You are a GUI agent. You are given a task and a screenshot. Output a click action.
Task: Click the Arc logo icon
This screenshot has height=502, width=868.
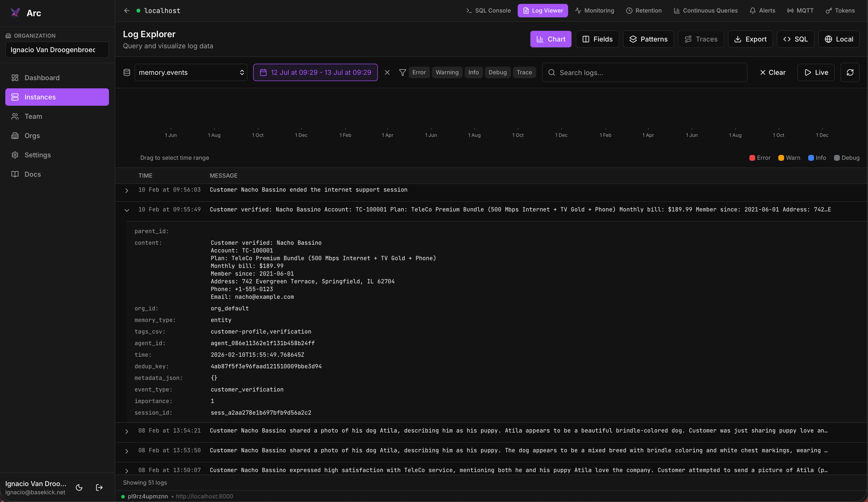click(x=15, y=13)
